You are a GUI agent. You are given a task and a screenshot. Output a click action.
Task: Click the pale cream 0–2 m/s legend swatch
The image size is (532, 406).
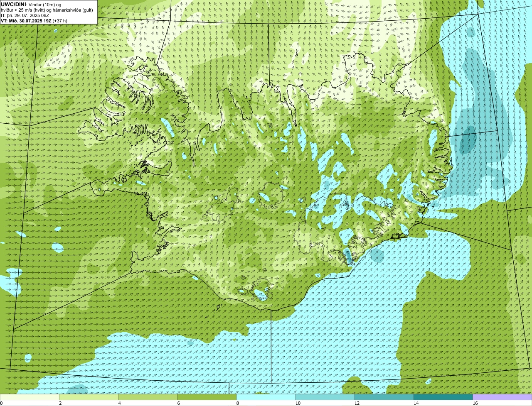pyautogui.click(x=30, y=397)
